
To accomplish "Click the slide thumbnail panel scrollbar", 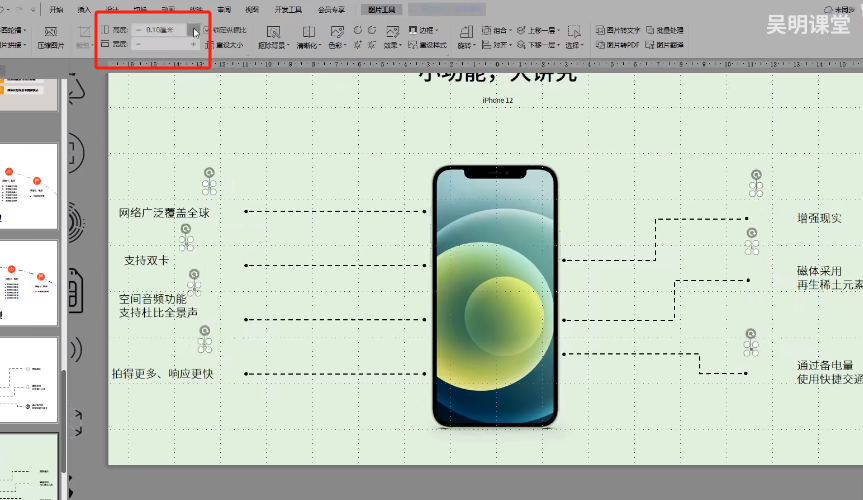I will [x=63, y=421].
